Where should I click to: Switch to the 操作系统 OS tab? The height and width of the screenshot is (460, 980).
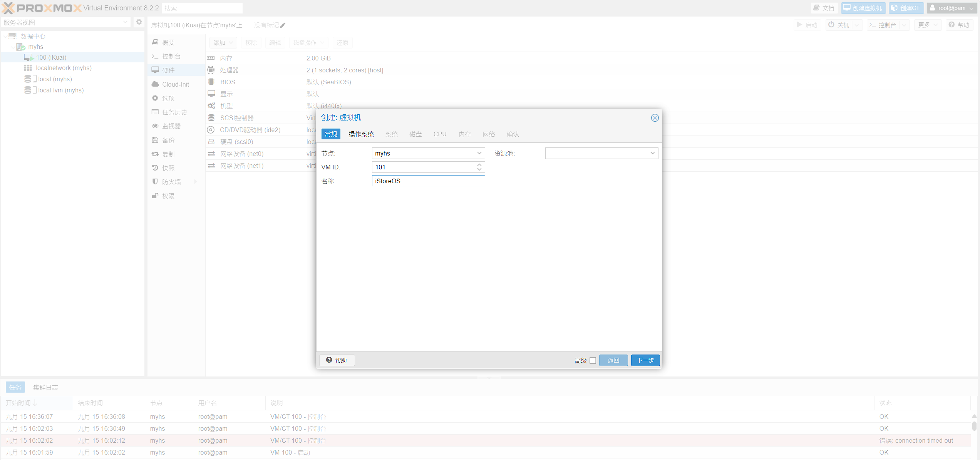[361, 134]
